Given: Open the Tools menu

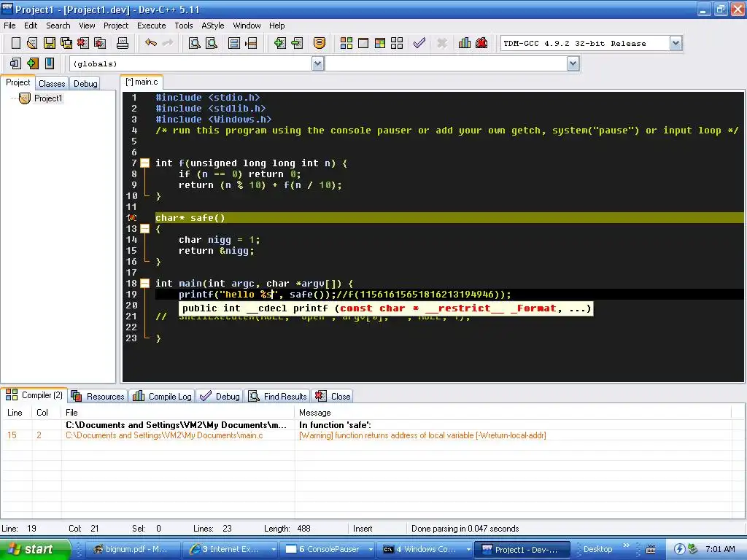Looking at the screenshot, I should [x=183, y=26].
